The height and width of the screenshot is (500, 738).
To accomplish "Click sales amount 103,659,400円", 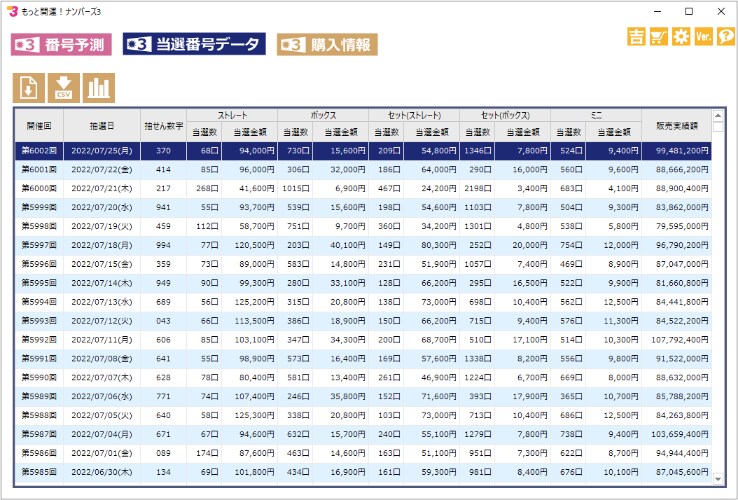I will tap(680, 434).
